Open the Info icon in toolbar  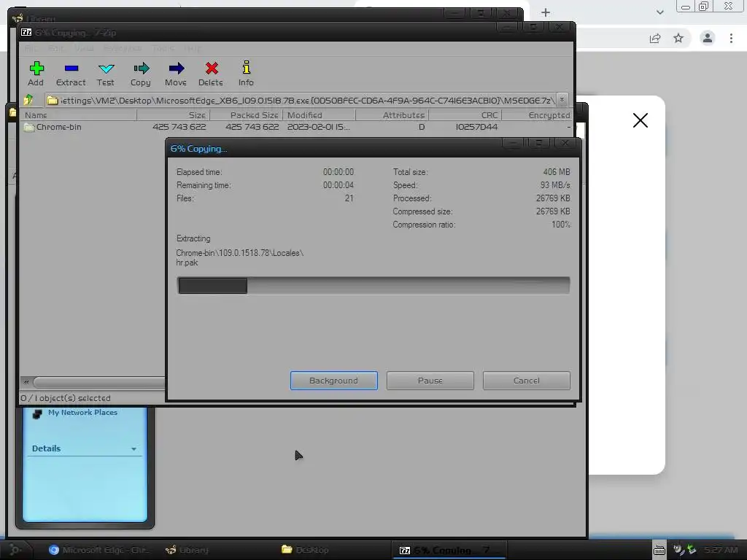247,68
